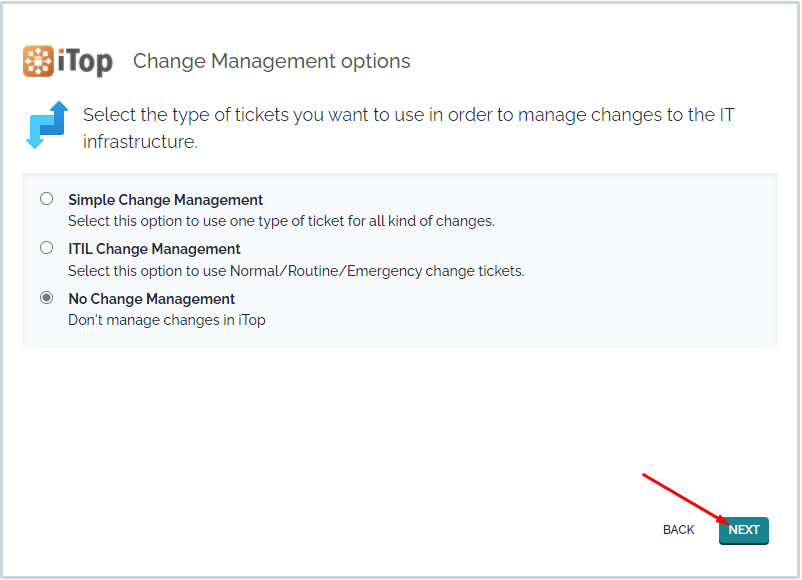The height and width of the screenshot is (580, 802).
Task: Select the Simple Change Management radio button
Action: coord(47,198)
